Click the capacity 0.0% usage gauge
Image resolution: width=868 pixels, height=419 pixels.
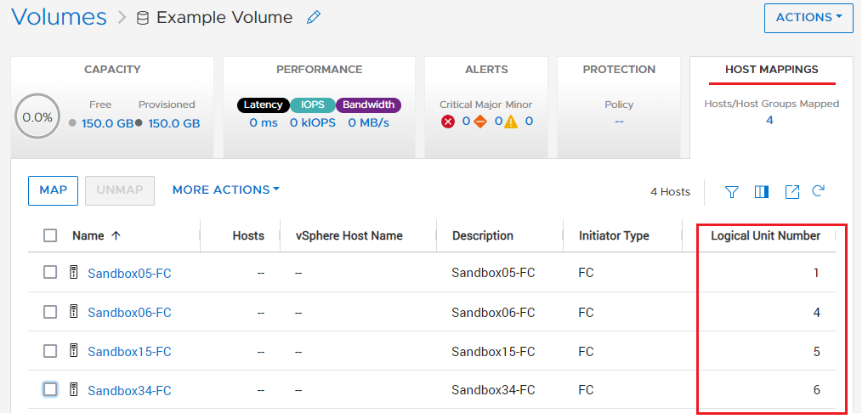[x=37, y=117]
